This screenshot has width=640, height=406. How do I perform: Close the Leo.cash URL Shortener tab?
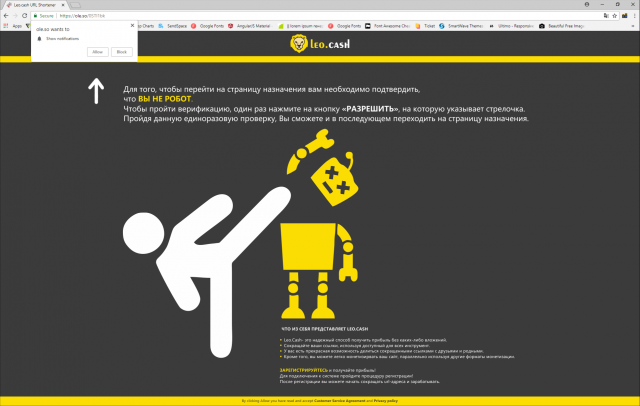point(63,5)
